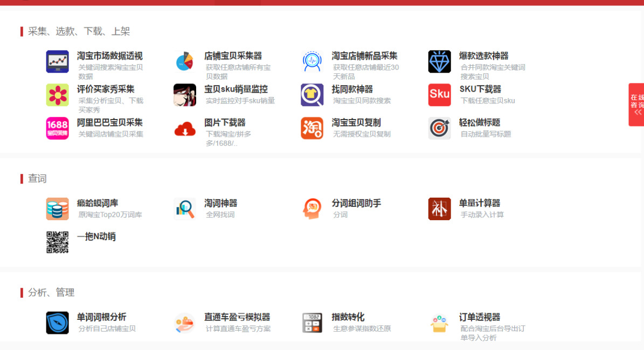Select the 轻松做标题 target icon
The width and height of the screenshot is (644, 350).
coord(439,128)
